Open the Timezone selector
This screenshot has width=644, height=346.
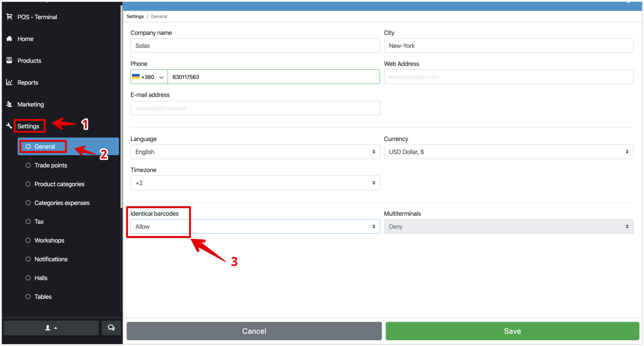coord(255,183)
